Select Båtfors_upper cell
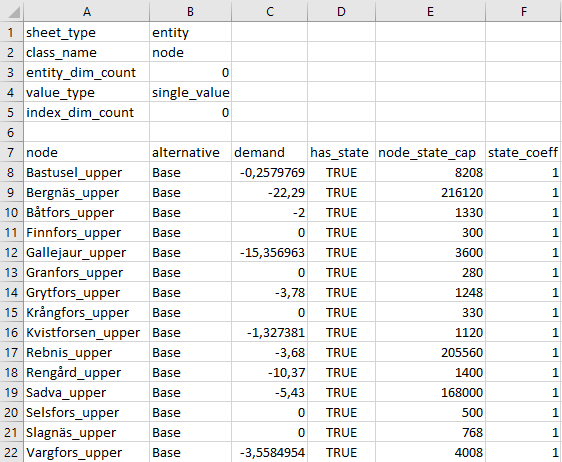Viewport: 562px width, 462px height. click(87, 213)
